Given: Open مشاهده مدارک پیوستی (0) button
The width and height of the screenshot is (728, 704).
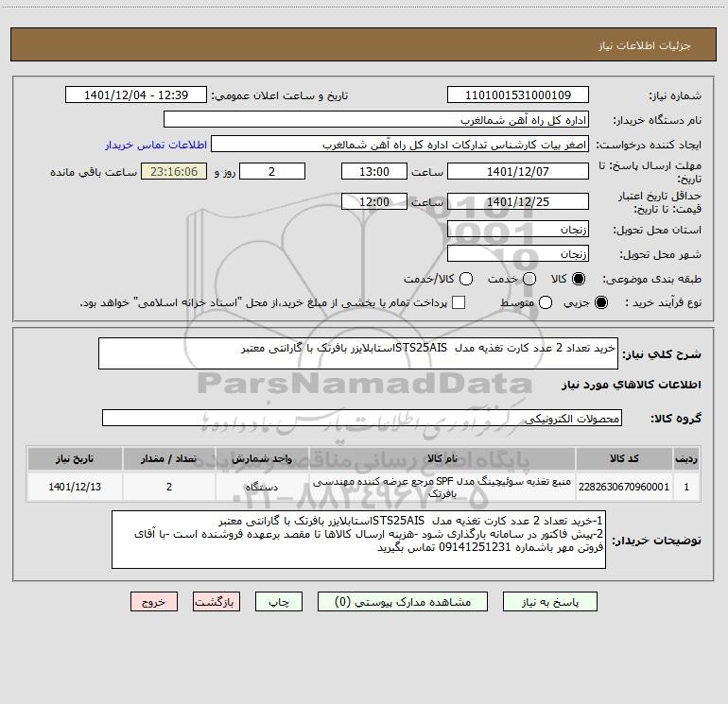Looking at the screenshot, I should (x=403, y=602).
